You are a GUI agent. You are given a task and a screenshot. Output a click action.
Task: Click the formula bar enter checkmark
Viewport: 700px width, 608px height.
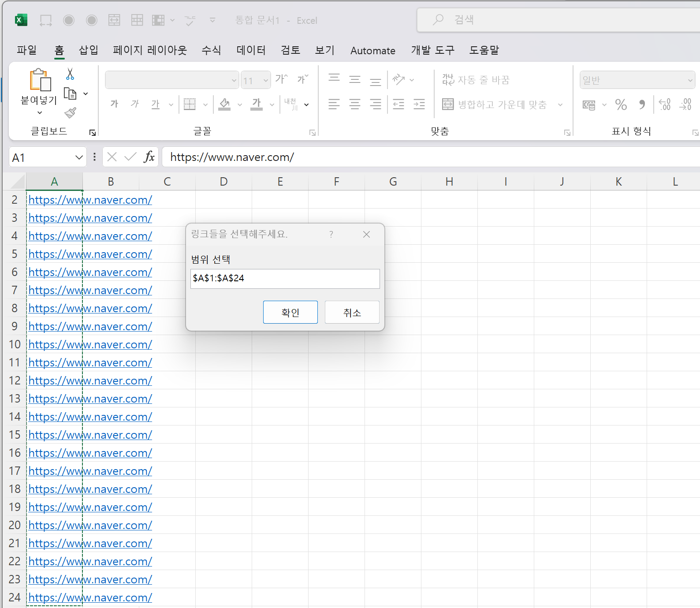[x=130, y=157]
